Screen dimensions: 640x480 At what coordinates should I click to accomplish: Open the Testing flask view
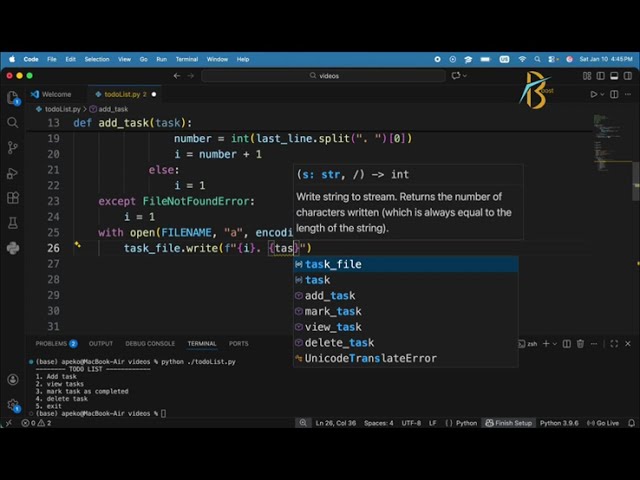13,223
